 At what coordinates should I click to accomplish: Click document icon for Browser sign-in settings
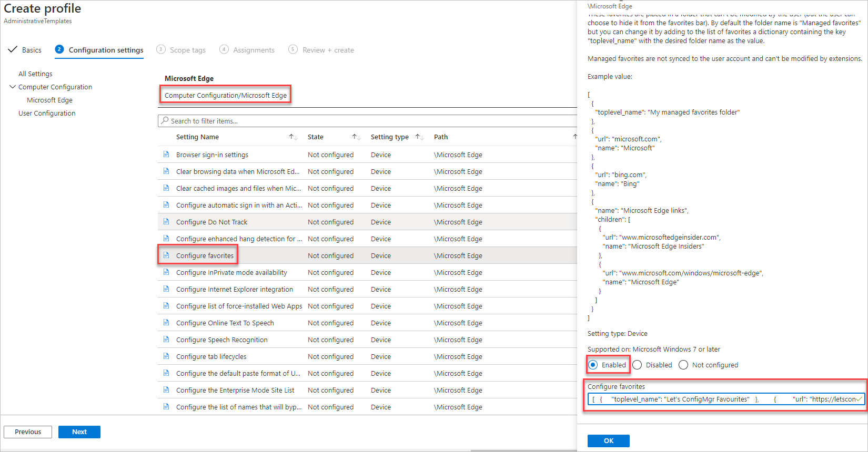tap(166, 155)
